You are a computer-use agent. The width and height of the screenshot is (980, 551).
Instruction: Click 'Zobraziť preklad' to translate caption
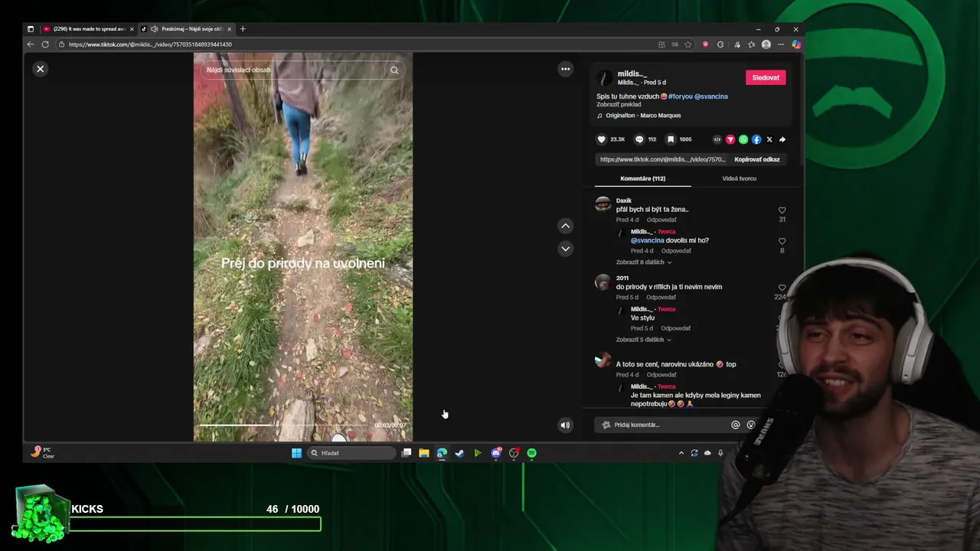click(619, 104)
